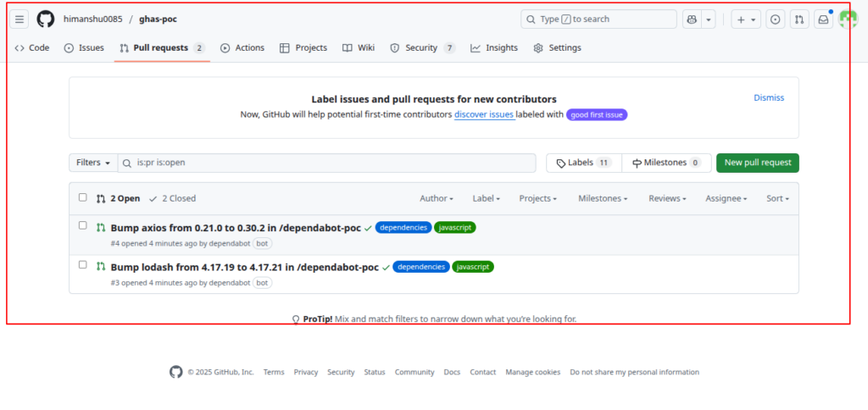Open the hamburger navigation menu
This screenshot has height=410, width=868.
[20, 19]
